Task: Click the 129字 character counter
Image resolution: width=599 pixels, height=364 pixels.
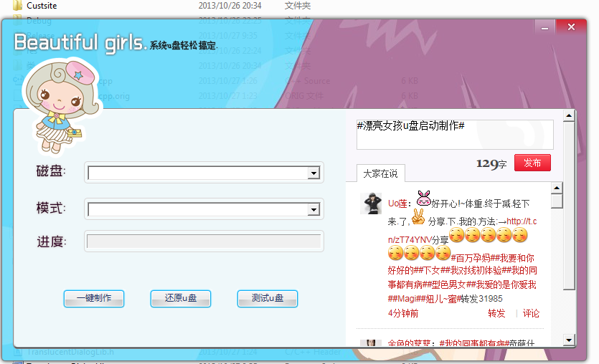Action: (x=491, y=164)
